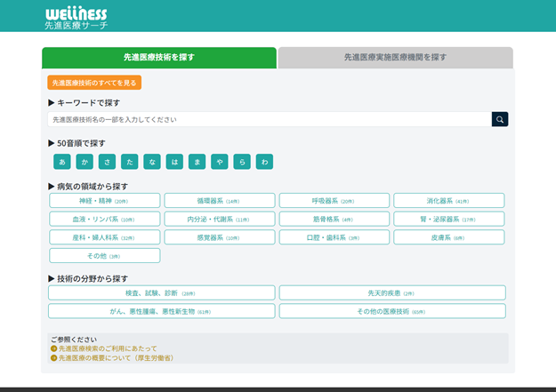This screenshot has width=556, height=392.
Task: Select the ま kana index button
Action: tap(197, 162)
